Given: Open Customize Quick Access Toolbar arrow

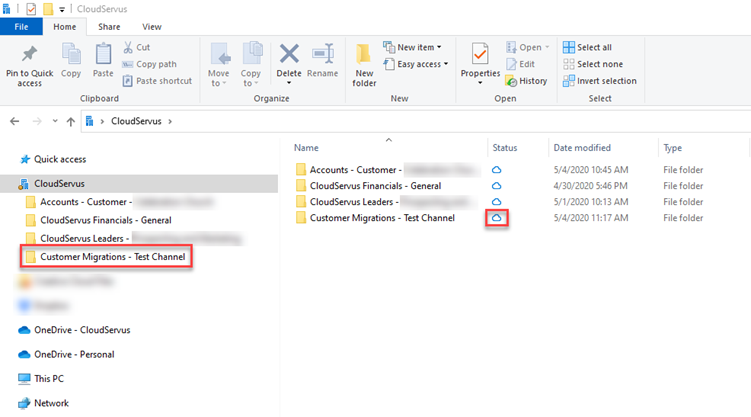Looking at the screenshot, I should 62,10.
